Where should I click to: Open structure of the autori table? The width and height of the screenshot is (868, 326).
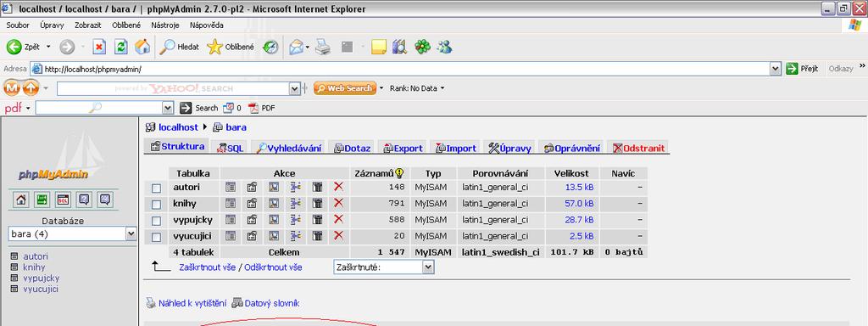pyautogui.click(x=252, y=188)
